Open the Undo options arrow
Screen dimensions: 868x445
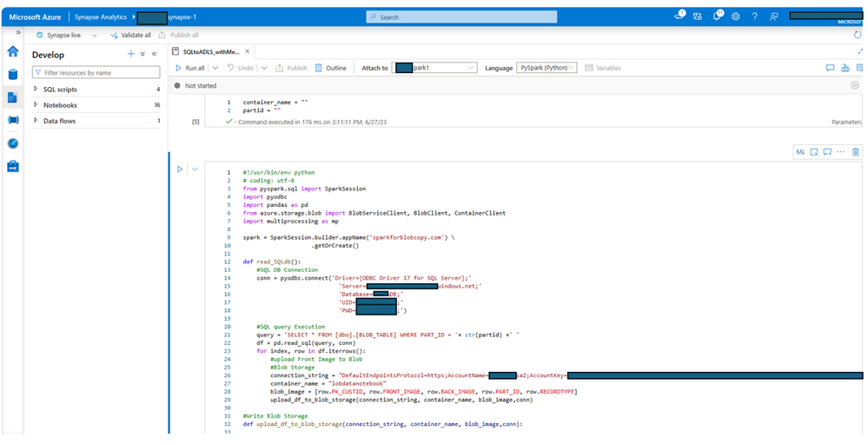[264, 68]
